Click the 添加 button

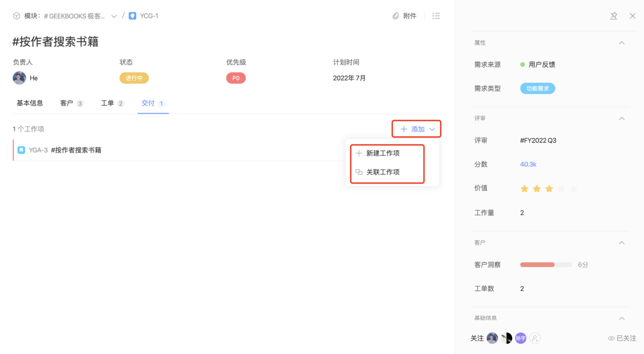(416, 129)
